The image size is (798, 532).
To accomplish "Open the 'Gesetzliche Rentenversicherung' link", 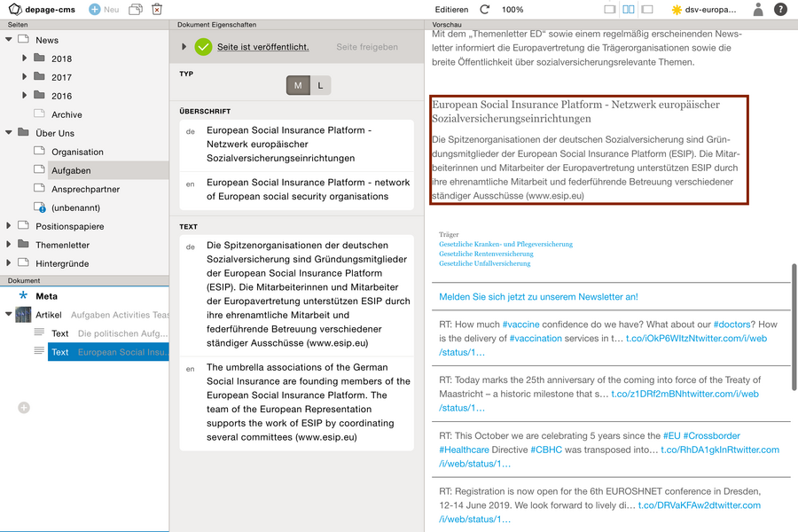I will pos(486,254).
